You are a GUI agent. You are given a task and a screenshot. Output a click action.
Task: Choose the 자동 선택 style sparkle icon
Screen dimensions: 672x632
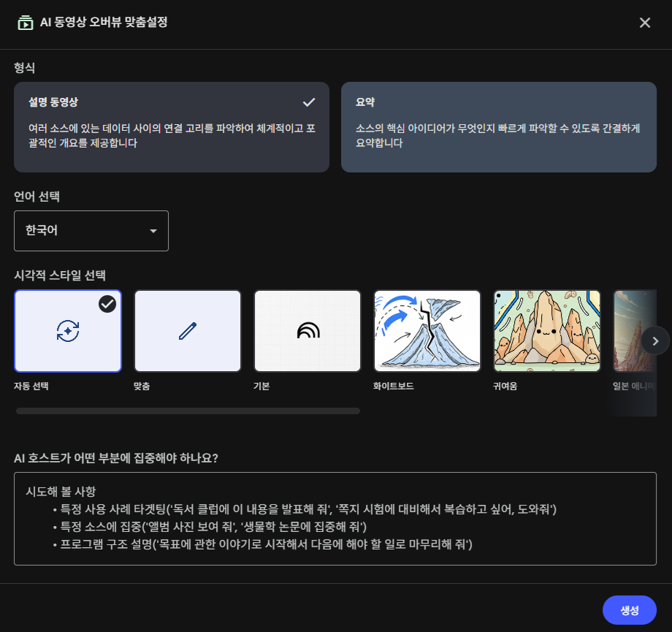pos(68,331)
